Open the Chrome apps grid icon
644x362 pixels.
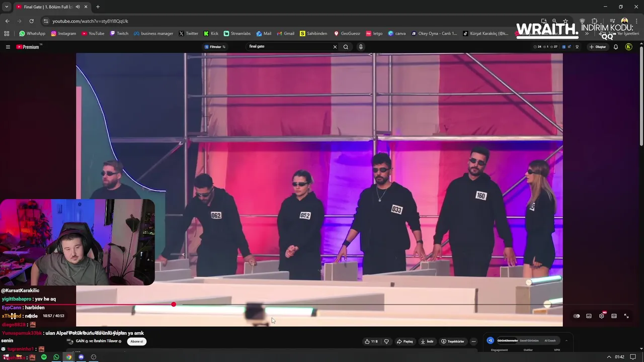click(7, 34)
